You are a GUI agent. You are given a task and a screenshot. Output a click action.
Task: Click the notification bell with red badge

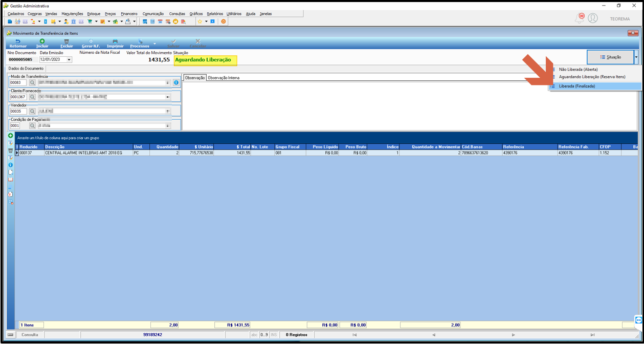(580, 18)
